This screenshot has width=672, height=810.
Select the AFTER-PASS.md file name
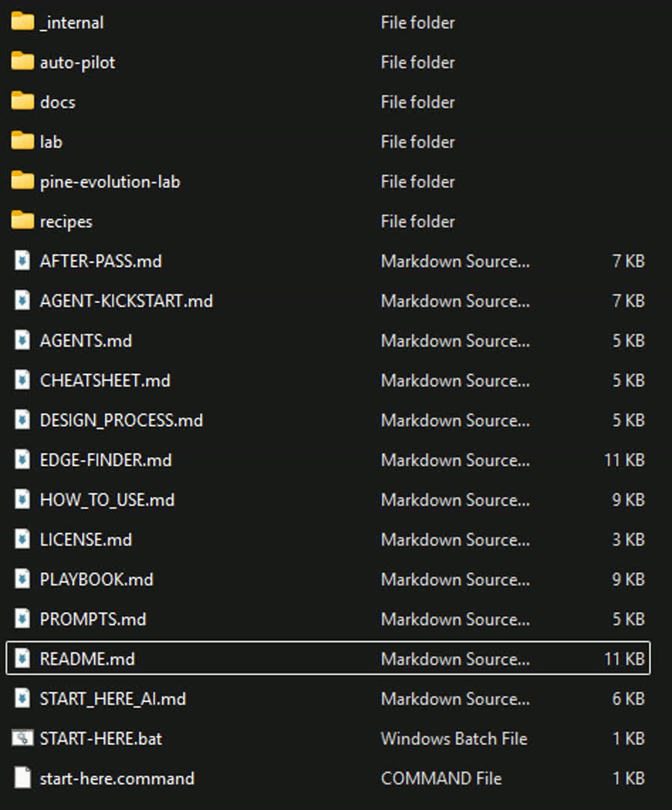click(x=101, y=261)
